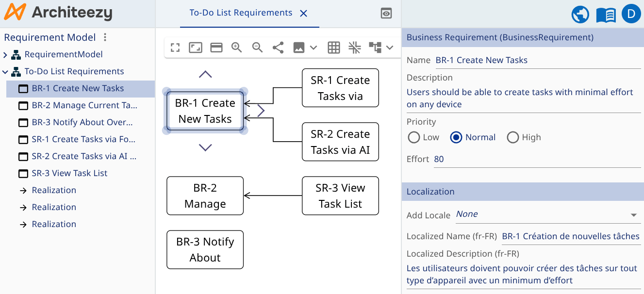644x294 pixels.
Task: Click the fullscreen corners icon in toolbar
Action: click(x=175, y=48)
